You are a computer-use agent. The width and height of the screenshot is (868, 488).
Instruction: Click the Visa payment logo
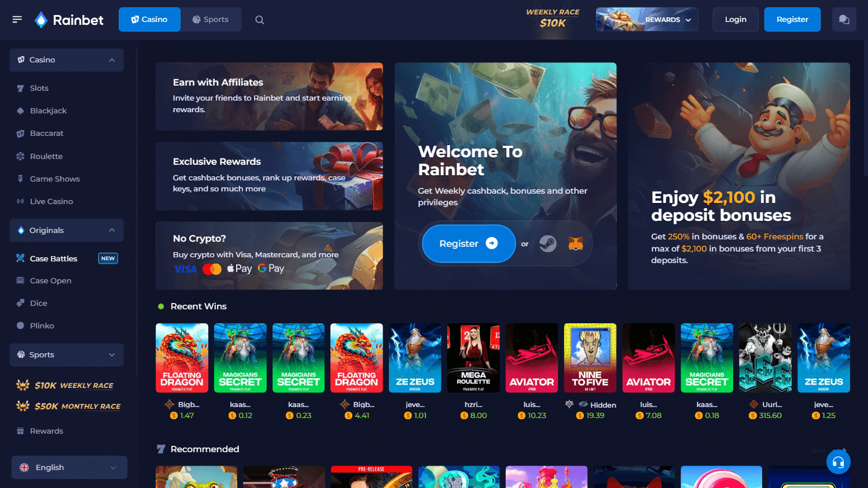(x=186, y=269)
